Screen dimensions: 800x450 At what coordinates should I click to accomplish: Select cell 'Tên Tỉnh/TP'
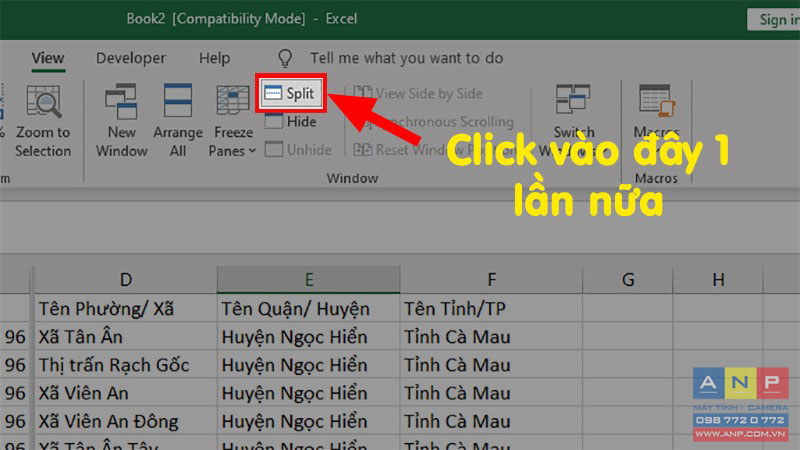click(491, 308)
